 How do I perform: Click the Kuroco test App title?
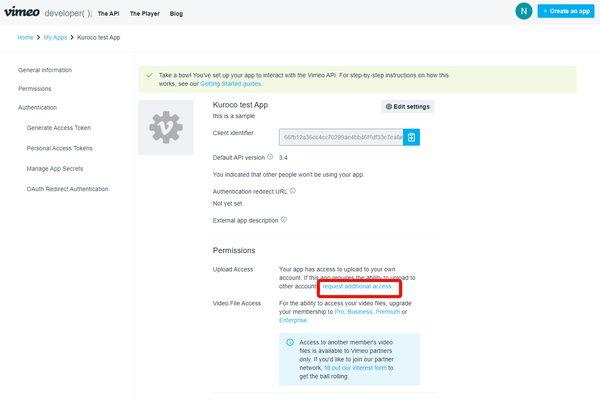pyautogui.click(x=240, y=105)
